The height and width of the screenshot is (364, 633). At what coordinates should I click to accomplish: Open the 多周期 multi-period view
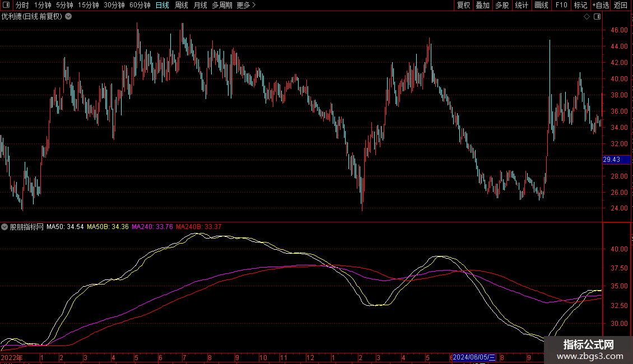tap(222, 5)
